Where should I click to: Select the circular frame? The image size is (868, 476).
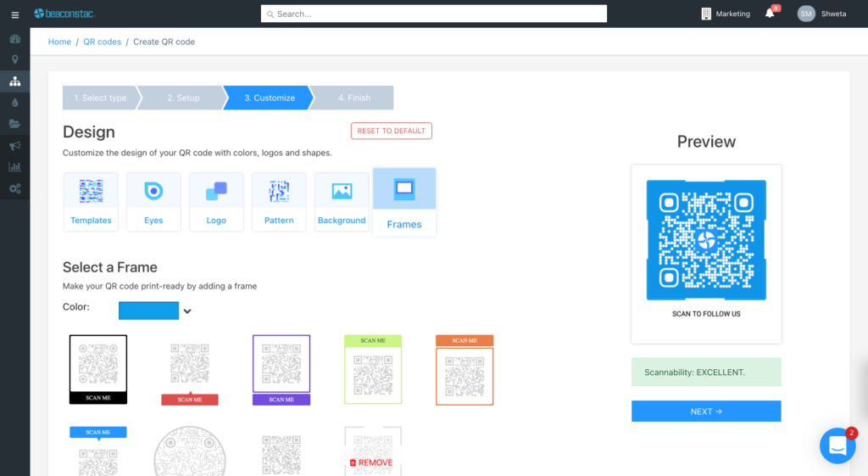click(x=190, y=451)
